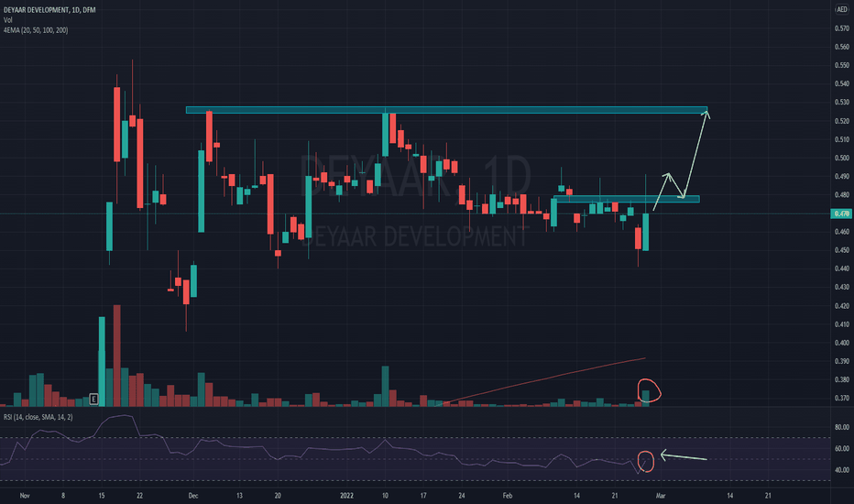Click the Feb label on time axis
Screen dimensions: 854x504
[508, 496]
